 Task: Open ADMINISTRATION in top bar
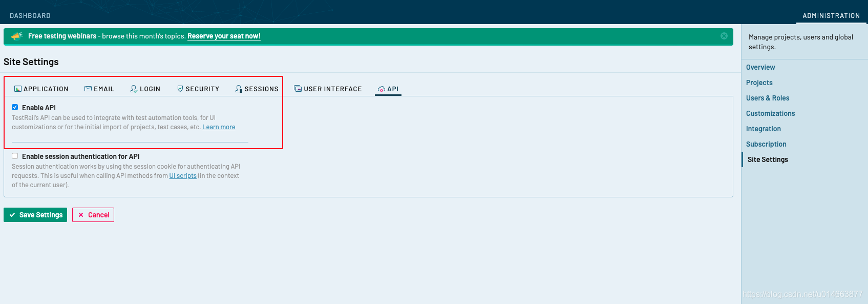point(831,15)
